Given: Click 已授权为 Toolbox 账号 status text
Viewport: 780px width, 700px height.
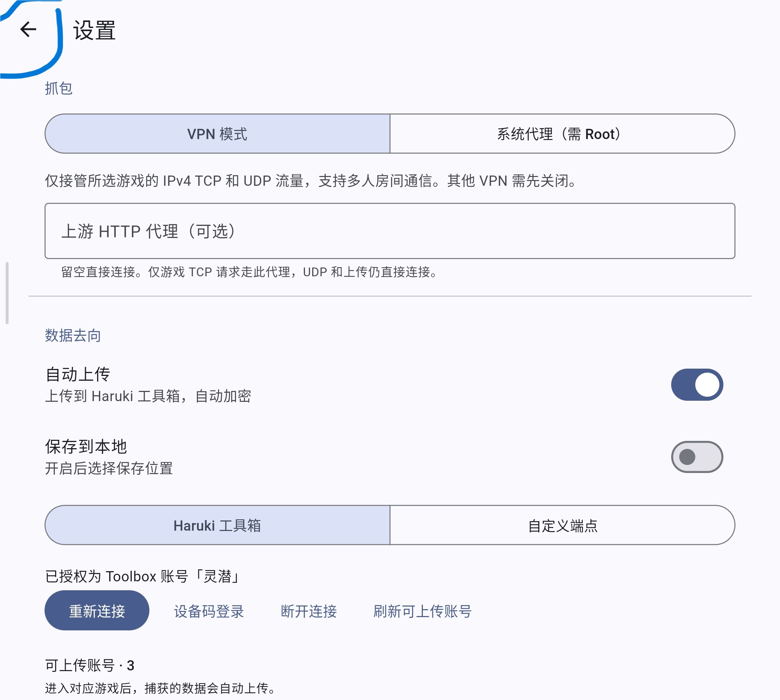Looking at the screenshot, I should [x=143, y=576].
